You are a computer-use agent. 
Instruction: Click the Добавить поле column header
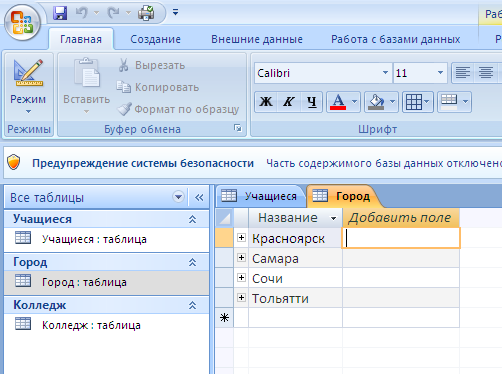point(400,218)
